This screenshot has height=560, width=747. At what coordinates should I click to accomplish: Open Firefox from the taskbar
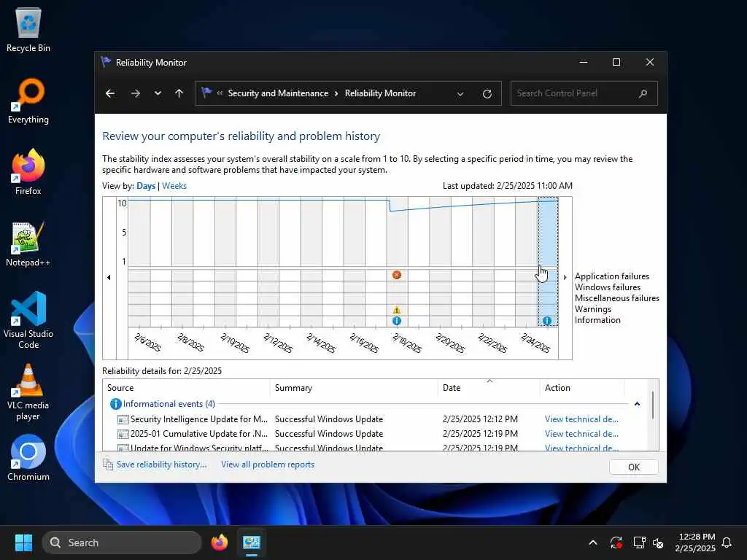point(219,542)
